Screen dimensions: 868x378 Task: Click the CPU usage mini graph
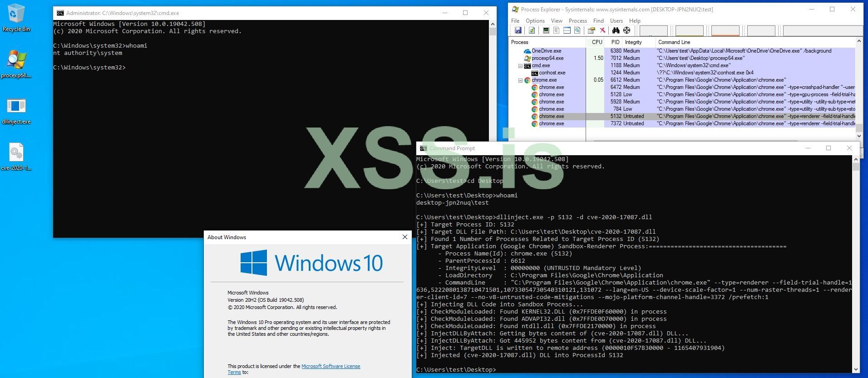pos(653,30)
